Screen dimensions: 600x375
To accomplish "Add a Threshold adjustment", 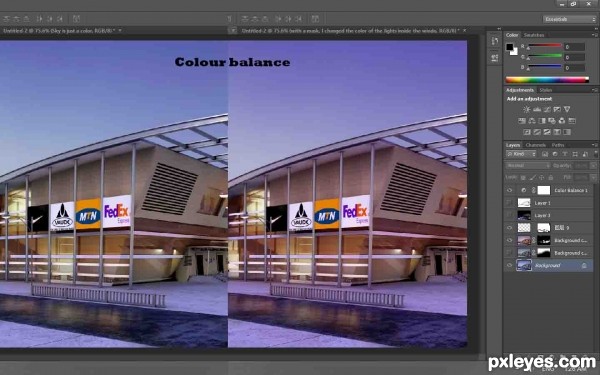I will (x=547, y=132).
